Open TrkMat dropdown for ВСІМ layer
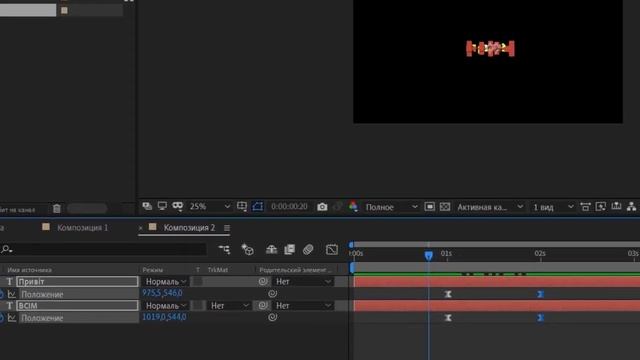This screenshot has width=640, height=360. pyautogui.click(x=229, y=305)
